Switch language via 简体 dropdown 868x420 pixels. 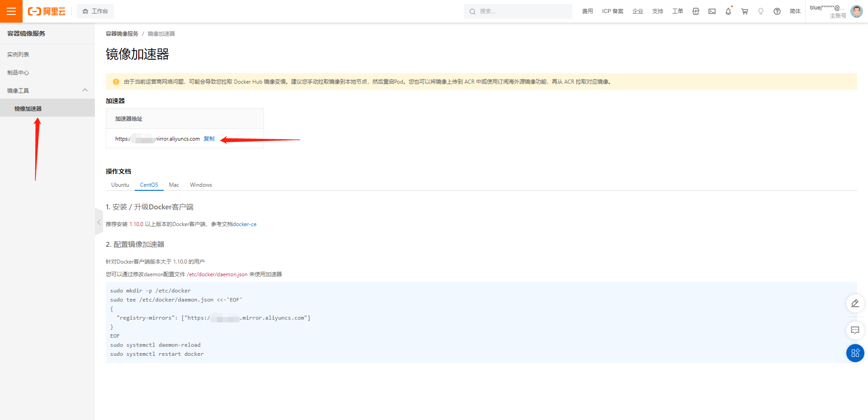[x=795, y=11]
